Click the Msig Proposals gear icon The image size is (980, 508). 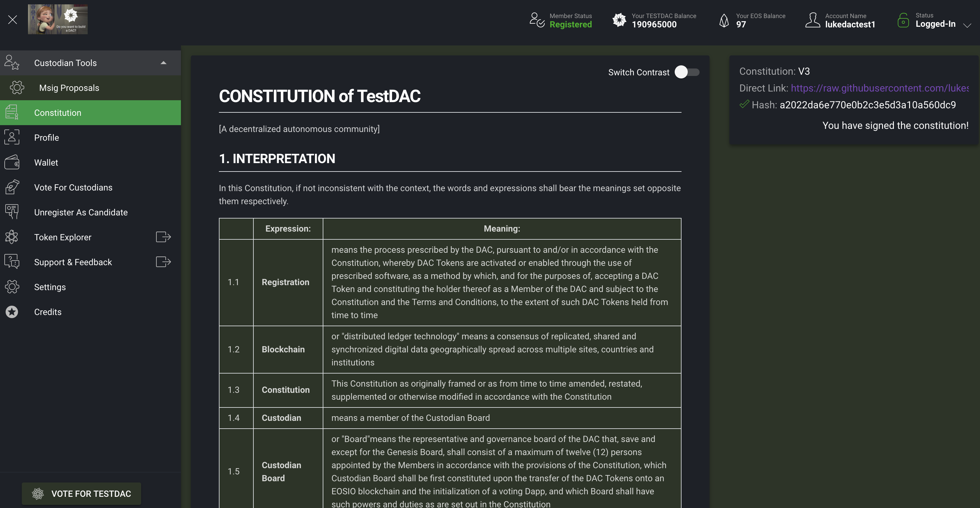[17, 87]
